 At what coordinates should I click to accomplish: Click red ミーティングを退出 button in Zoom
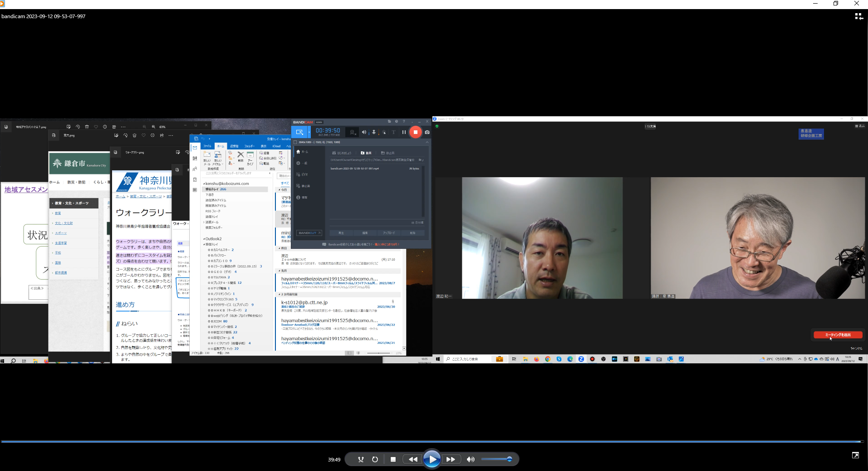point(838,335)
